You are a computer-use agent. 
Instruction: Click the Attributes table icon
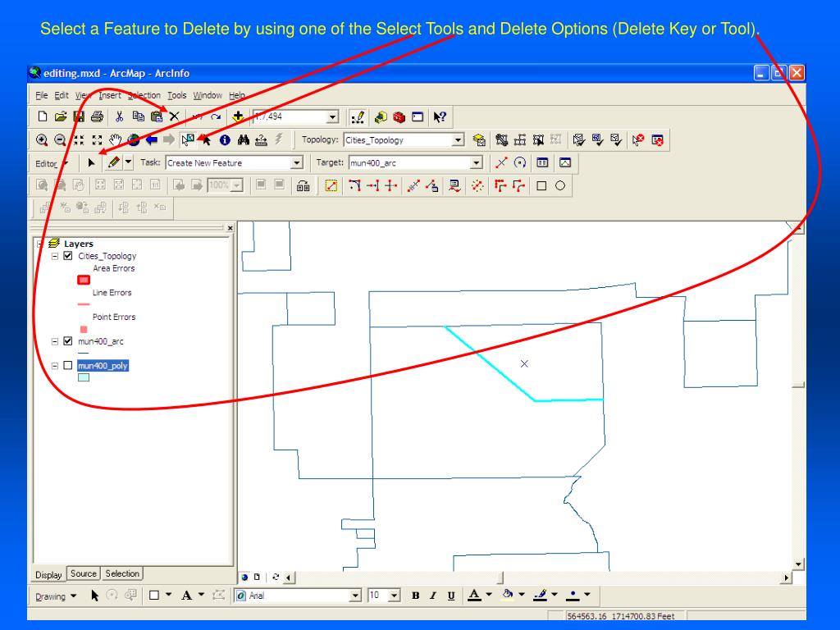tap(542, 162)
